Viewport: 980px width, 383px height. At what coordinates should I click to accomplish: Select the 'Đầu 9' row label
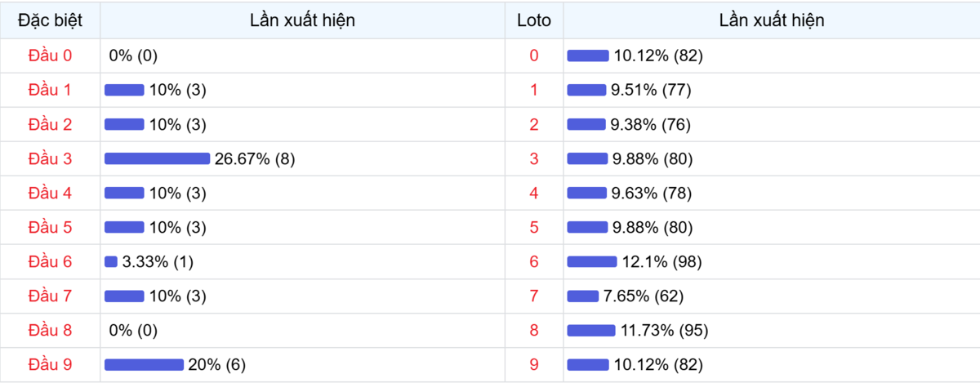50,364
